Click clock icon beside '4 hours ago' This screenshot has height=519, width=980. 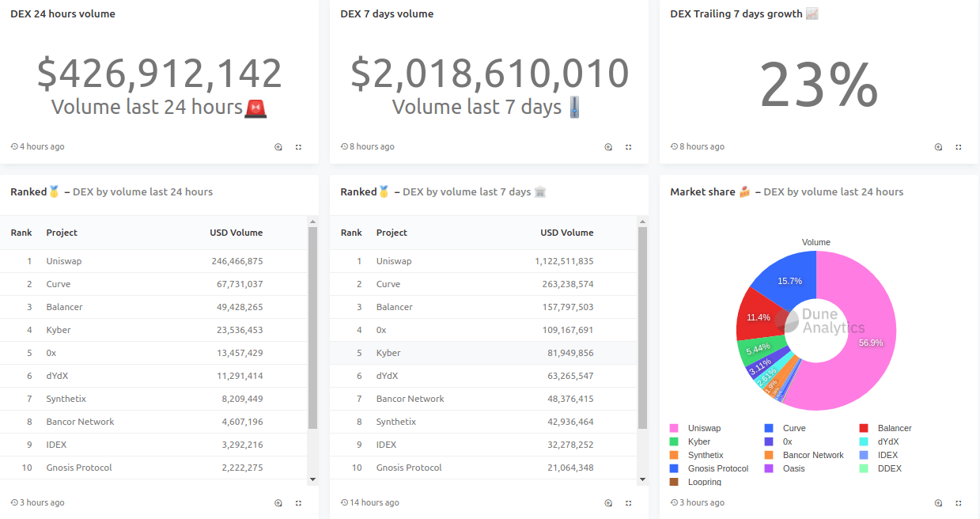(14, 147)
